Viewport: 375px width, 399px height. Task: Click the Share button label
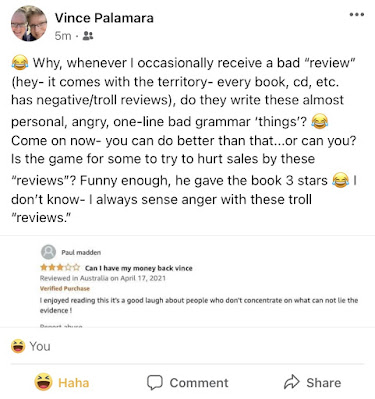(324, 383)
